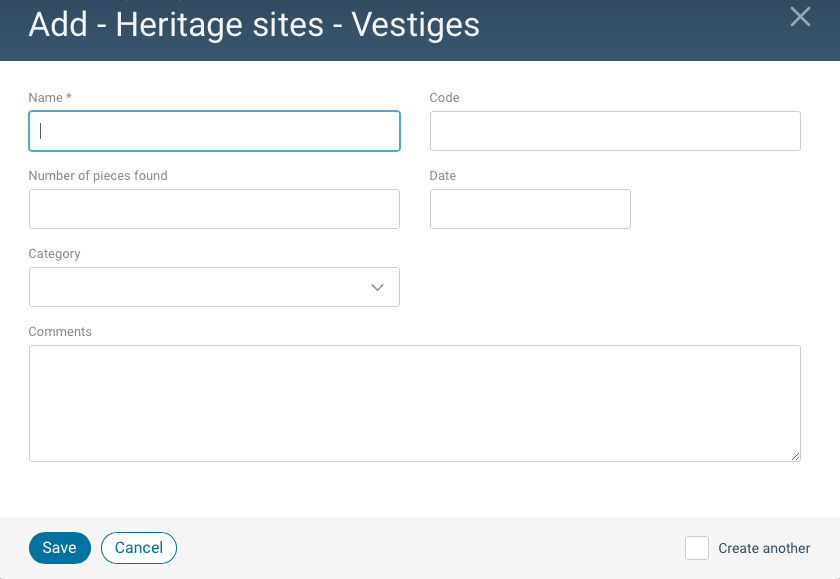Viewport: 840px width, 579px height.
Task: Click inside the Comments text area
Action: (x=415, y=400)
